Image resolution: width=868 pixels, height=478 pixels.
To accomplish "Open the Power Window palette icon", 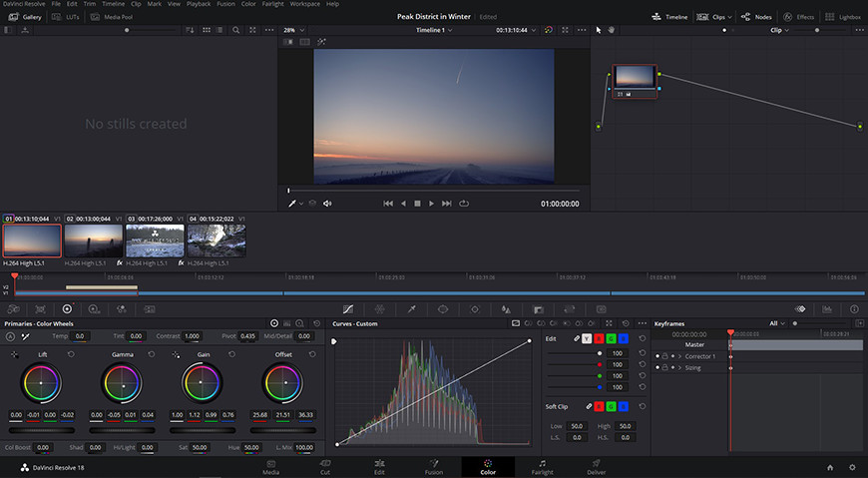I will coord(443,309).
